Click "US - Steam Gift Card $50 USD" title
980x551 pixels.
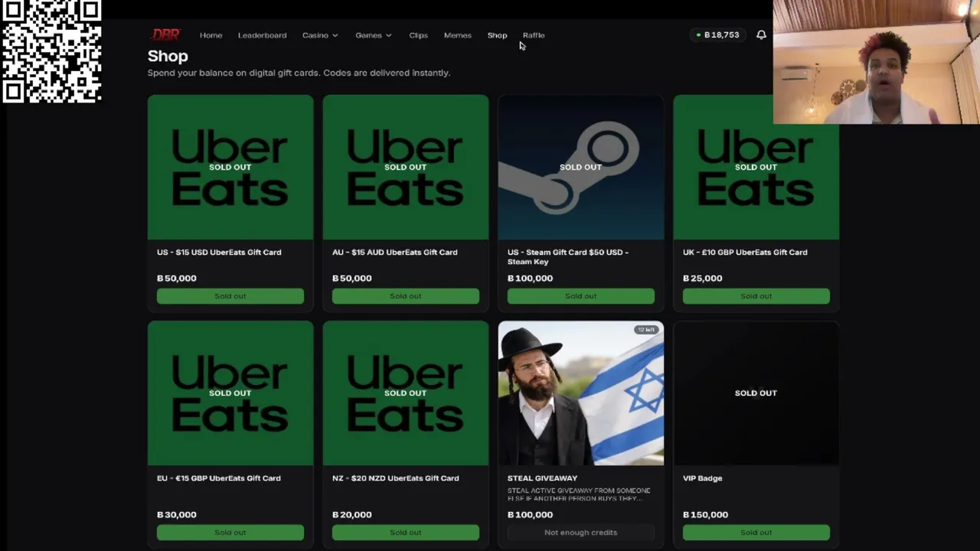tap(567, 256)
